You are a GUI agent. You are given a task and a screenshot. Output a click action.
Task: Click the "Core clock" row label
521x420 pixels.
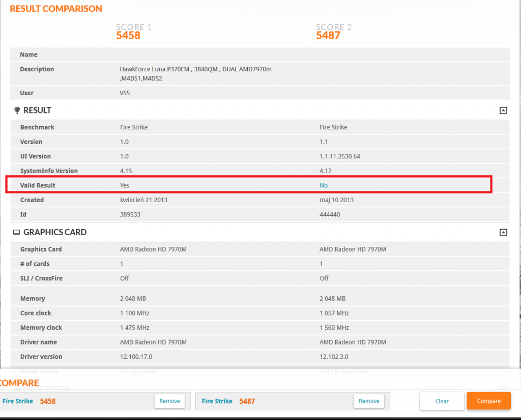[36, 313]
